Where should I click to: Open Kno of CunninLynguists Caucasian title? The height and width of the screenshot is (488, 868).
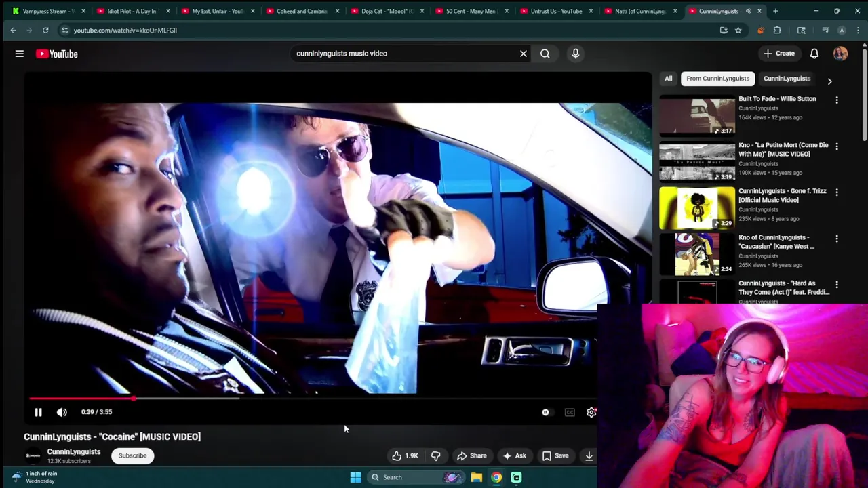(776, 242)
